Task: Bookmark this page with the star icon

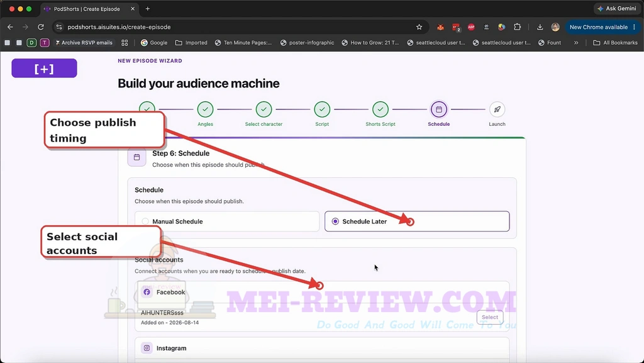Action: coord(419,27)
